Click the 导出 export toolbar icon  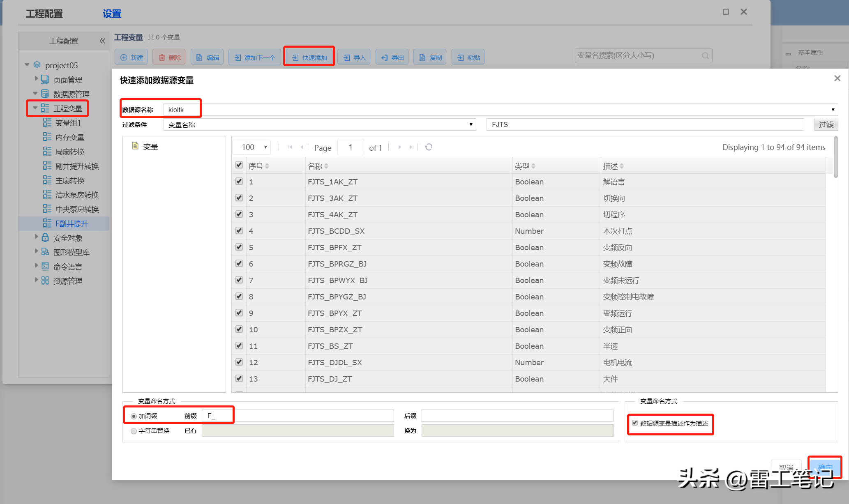(385, 58)
